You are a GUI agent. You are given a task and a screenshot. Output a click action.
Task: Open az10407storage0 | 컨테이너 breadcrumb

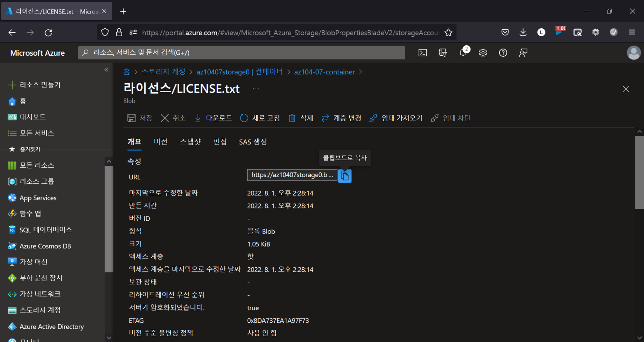click(240, 72)
